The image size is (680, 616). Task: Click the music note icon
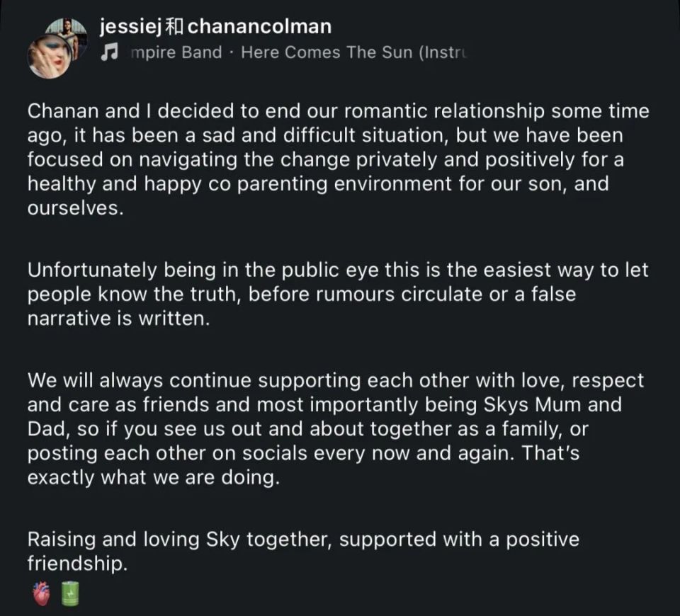click(x=109, y=52)
